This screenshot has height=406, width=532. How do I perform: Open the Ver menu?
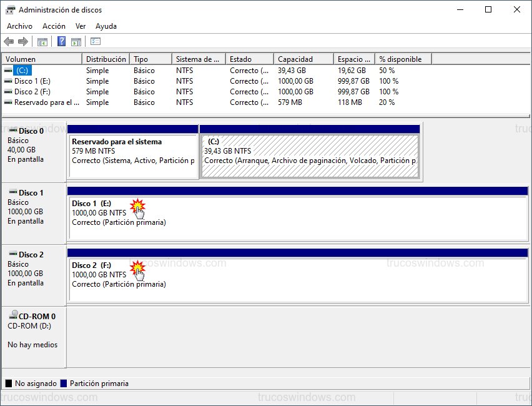coord(81,26)
